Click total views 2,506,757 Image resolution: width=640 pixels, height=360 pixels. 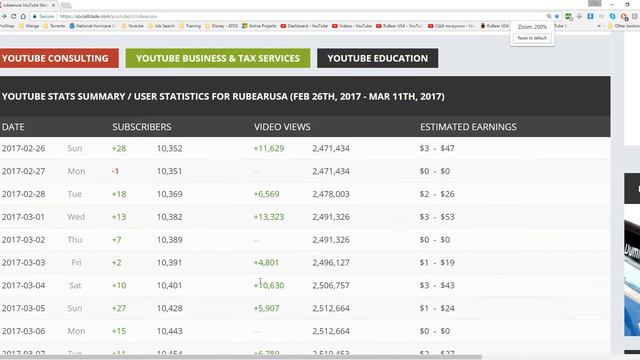pos(331,285)
